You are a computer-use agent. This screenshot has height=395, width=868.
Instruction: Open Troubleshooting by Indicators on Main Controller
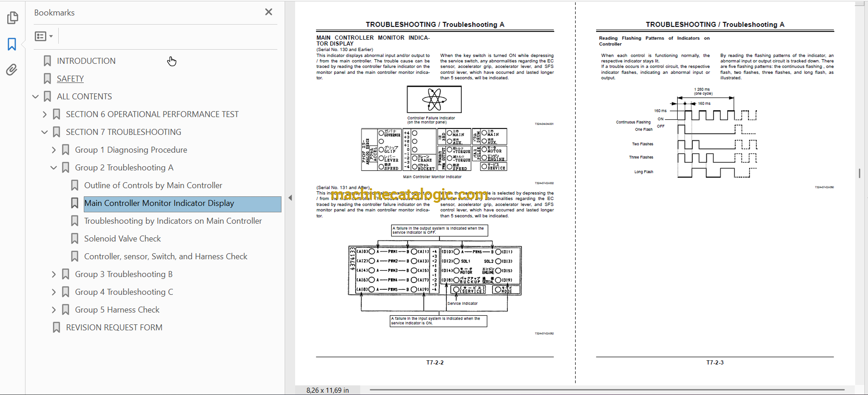(x=173, y=221)
